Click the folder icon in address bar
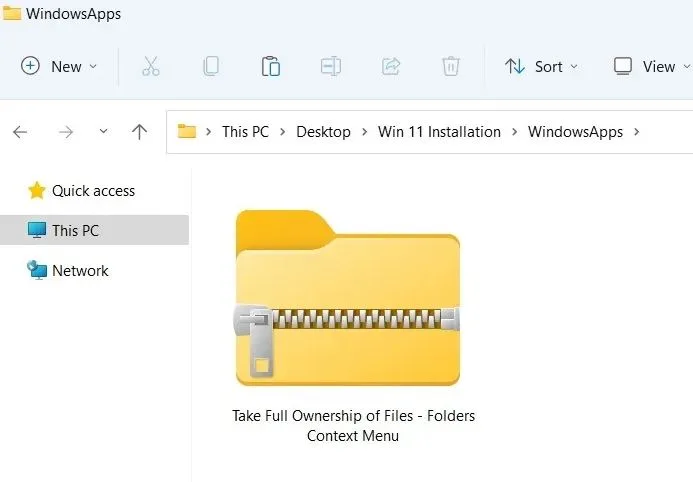 [187, 131]
